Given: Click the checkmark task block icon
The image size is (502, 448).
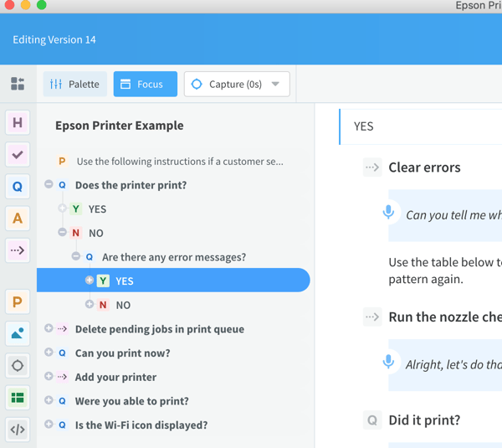Looking at the screenshot, I should pyautogui.click(x=18, y=155).
